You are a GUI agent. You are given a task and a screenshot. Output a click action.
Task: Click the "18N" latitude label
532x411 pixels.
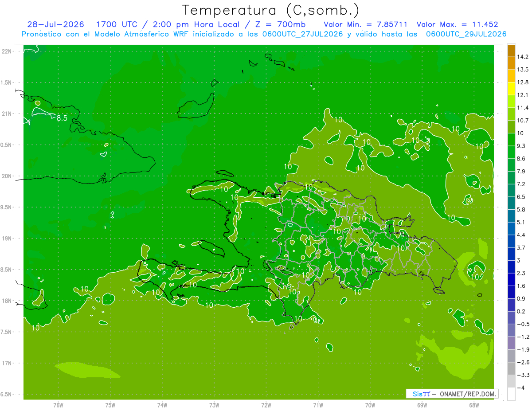[x=7, y=301]
